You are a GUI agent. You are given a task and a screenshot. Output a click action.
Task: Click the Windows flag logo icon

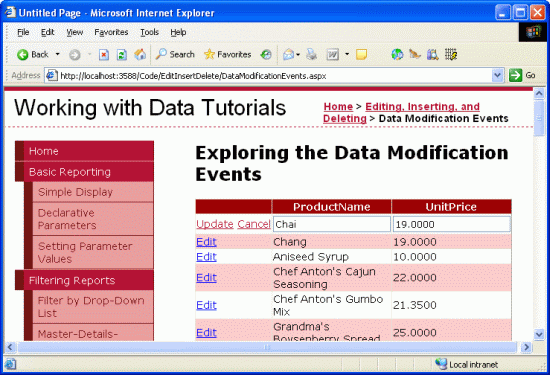tap(533, 32)
